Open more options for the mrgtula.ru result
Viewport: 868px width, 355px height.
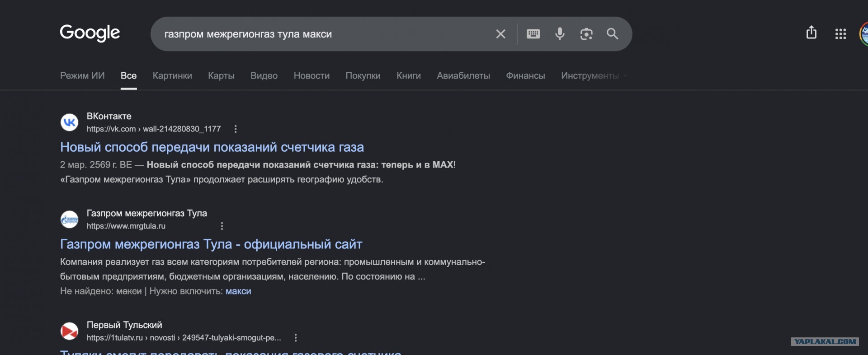coord(222,226)
